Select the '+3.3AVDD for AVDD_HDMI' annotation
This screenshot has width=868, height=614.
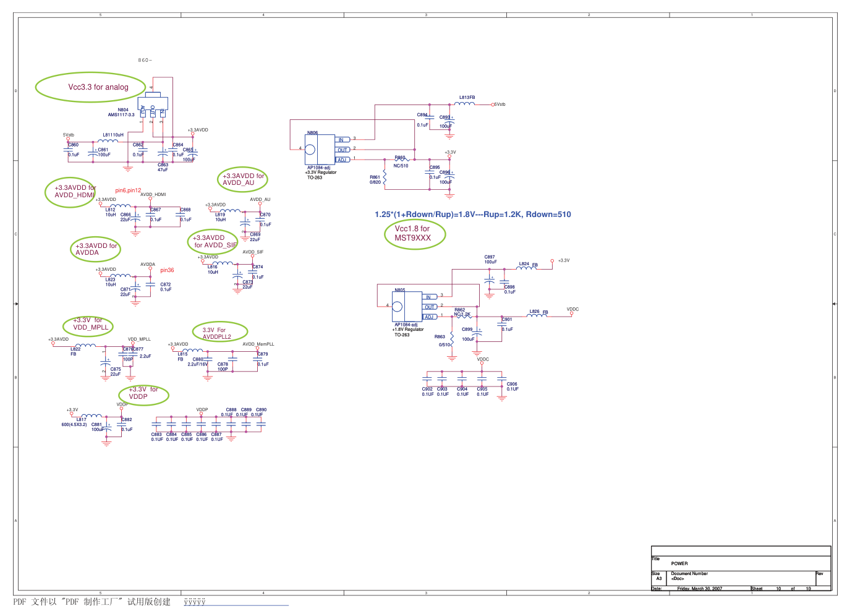coord(71,192)
